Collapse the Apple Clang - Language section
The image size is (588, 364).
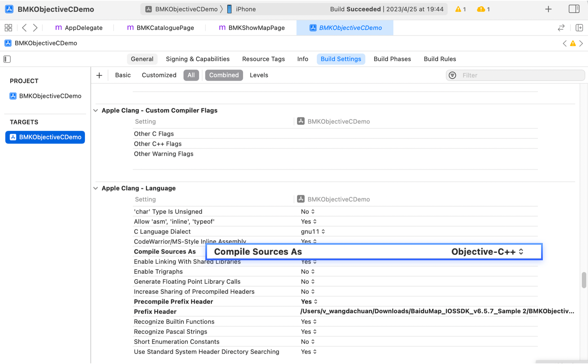coord(96,189)
